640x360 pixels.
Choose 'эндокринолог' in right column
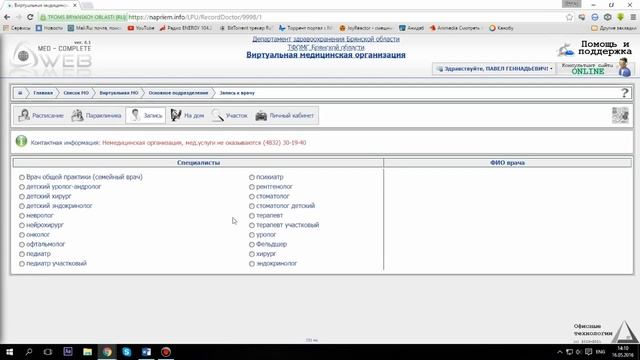tap(252, 264)
